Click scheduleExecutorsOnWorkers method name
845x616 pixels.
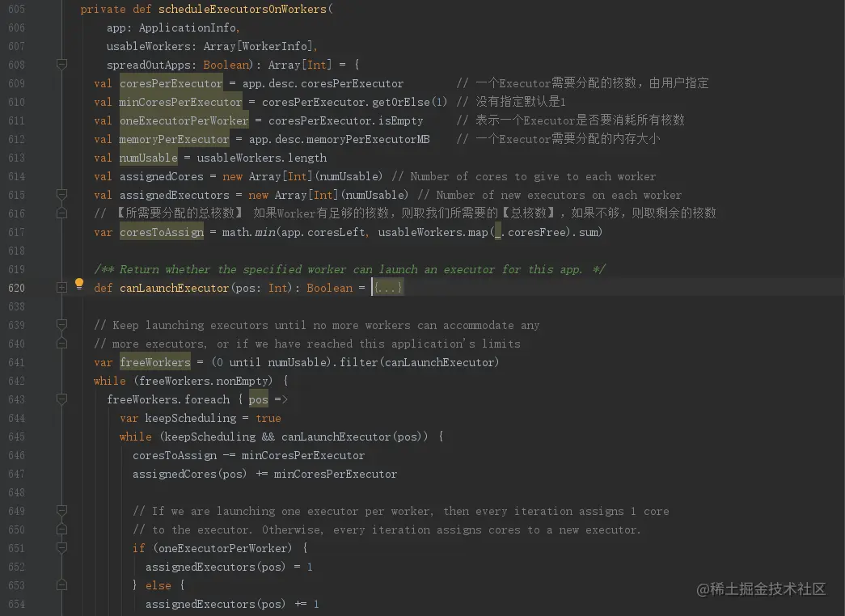[243, 9]
